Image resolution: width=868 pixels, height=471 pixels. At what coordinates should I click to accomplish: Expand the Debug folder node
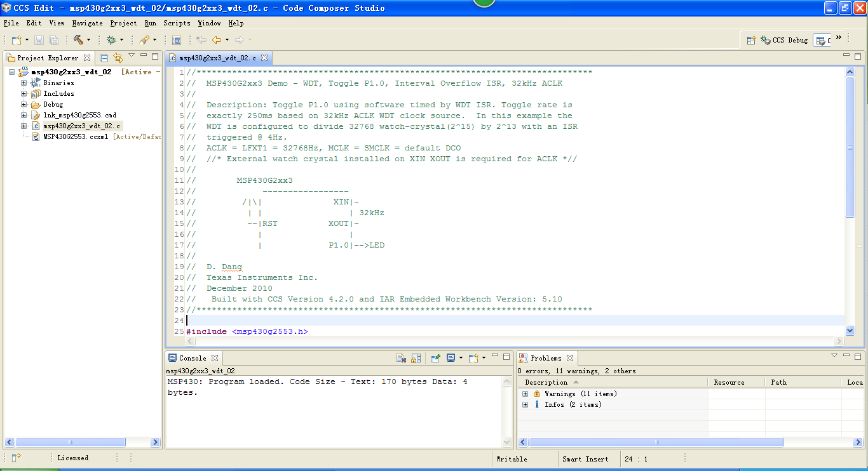(24, 104)
